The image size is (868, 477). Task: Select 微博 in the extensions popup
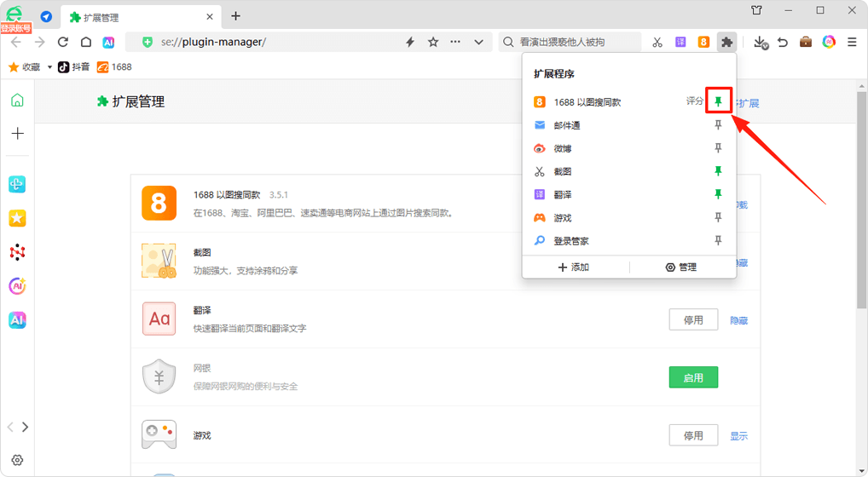click(563, 148)
